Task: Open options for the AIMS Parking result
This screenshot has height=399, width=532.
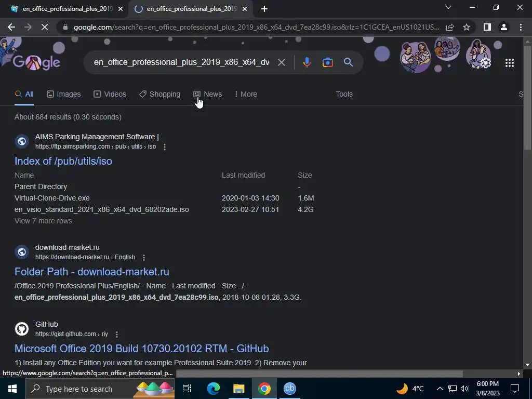Action: (165, 147)
